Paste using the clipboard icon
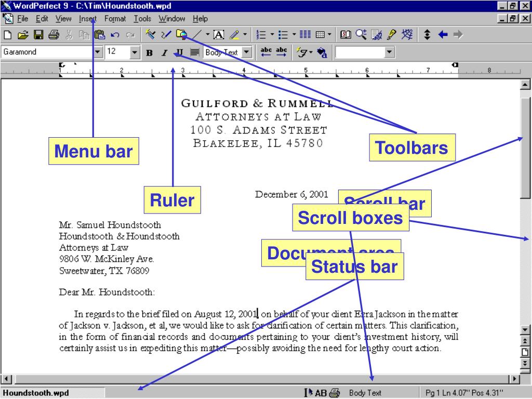Image resolution: width=532 pixels, height=399 pixels. (99, 35)
